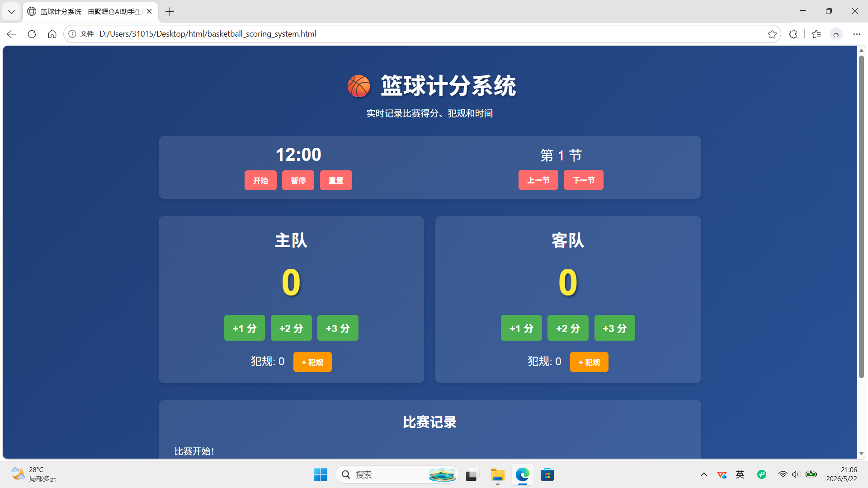Close the 篮球计分系统 tab
The height and width of the screenshot is (488, 868).
(x=149, y=12)
